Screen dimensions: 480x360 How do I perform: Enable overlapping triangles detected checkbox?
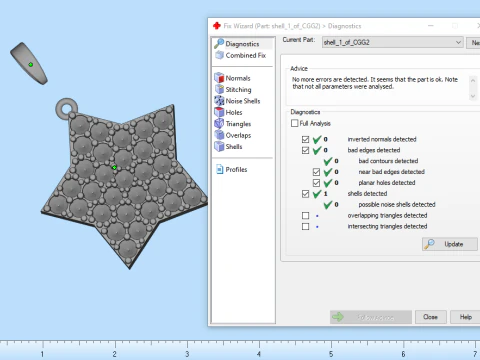(305, 216)
